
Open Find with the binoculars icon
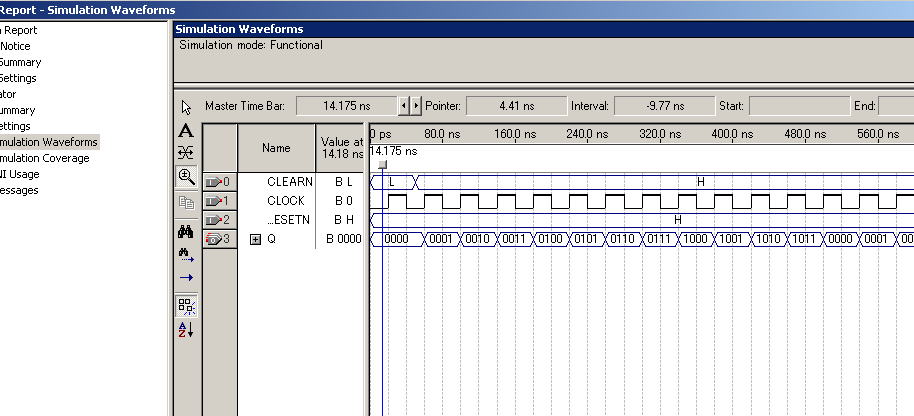coord(186,232)
